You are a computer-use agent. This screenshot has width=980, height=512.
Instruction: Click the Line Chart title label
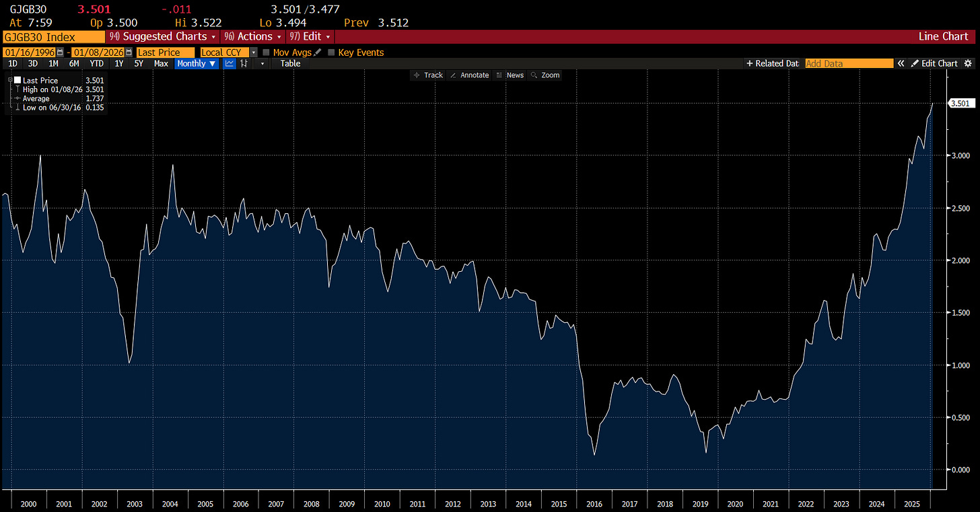(944, 37)
